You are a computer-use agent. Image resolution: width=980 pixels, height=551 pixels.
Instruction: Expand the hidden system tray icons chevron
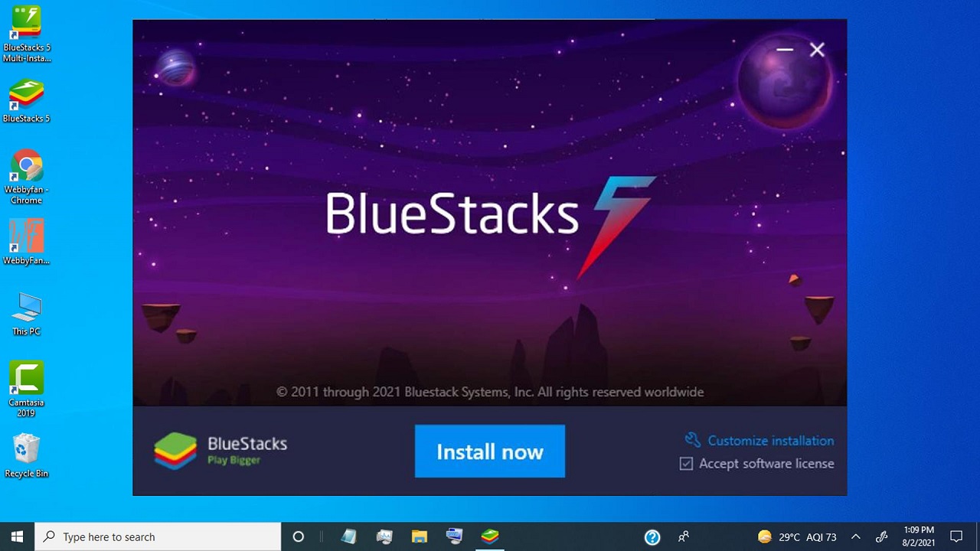click(856, 537)
